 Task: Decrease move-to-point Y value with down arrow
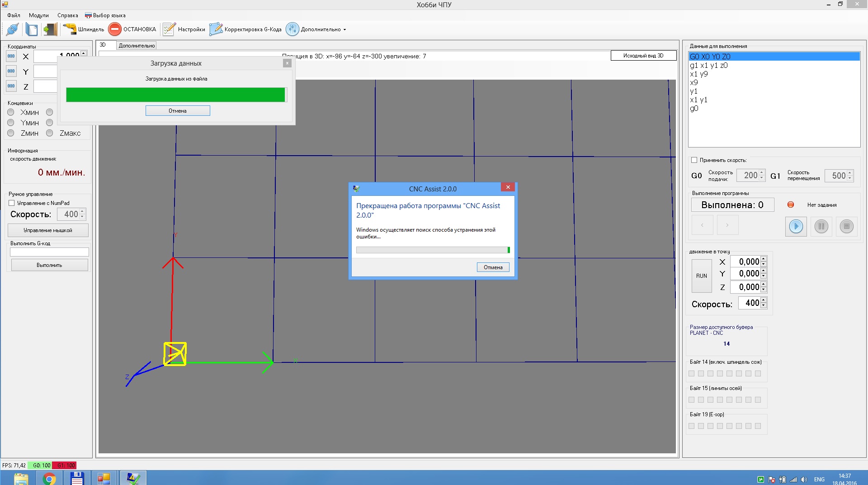click(764, 276)
